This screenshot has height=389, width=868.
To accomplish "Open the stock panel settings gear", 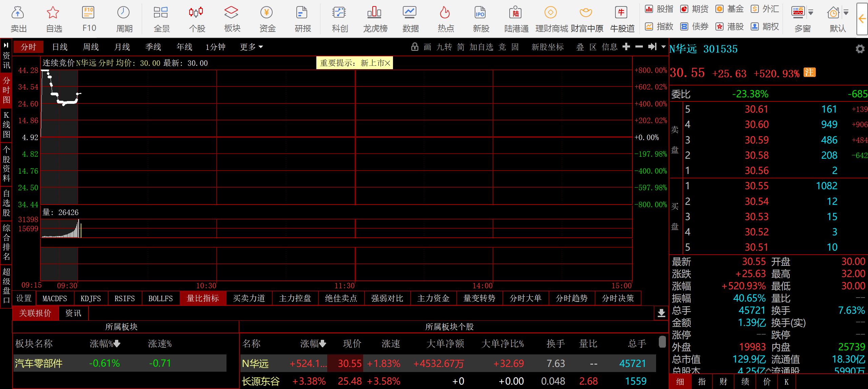I will (860, 49).
